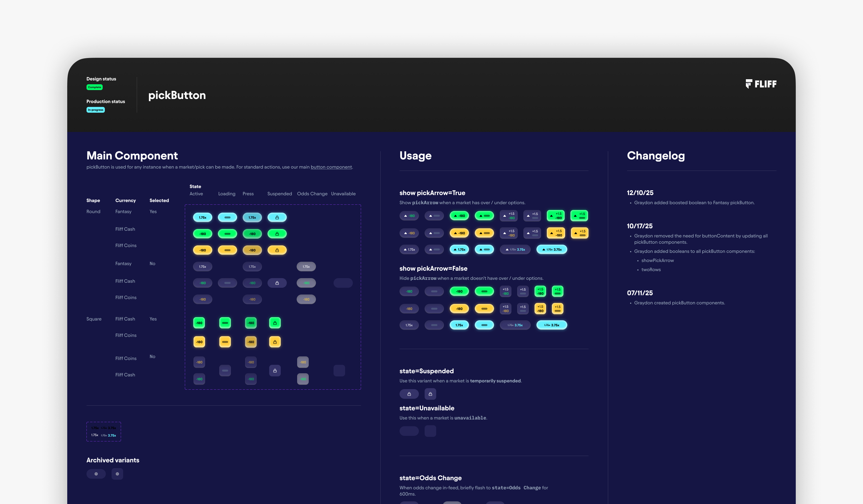Click cyan round Active 1.75x pick button
Image resolution: width=863 pixels, height=504 pixels.
tap(202, 218)
